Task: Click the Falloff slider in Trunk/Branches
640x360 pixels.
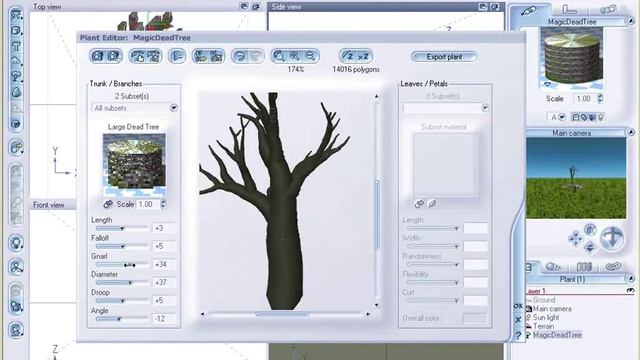Action: [122, 246]
